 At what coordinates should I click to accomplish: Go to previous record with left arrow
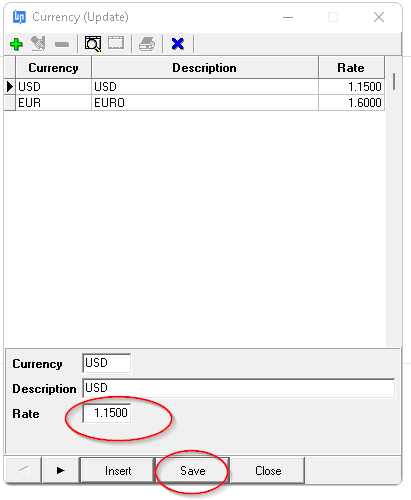(x=24, y=470)
